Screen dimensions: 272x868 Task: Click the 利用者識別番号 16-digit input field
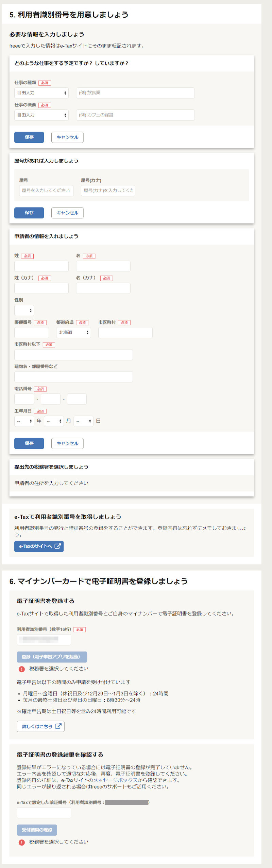[44, 639]
